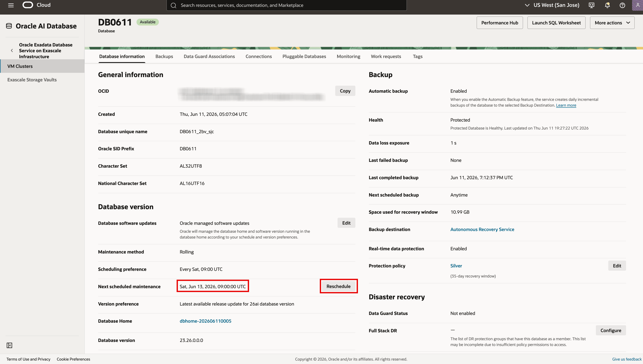
Task: Open the user profile avatar
Action: pos(637,5)
